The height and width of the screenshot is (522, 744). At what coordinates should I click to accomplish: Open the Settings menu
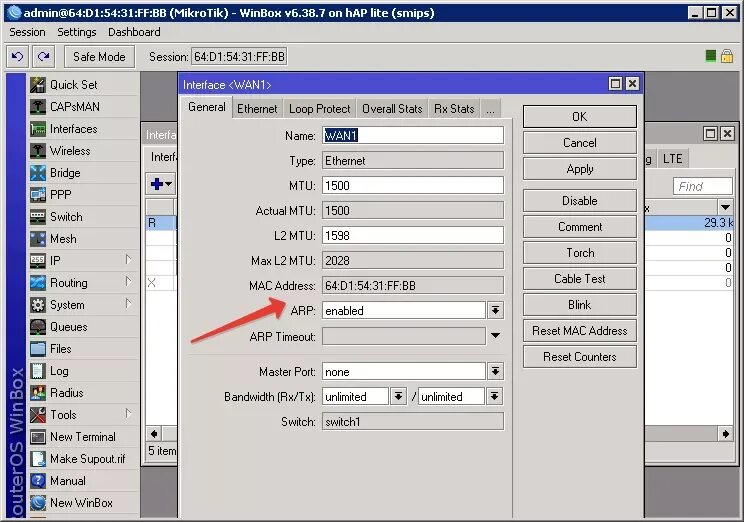tap(77, 32)
